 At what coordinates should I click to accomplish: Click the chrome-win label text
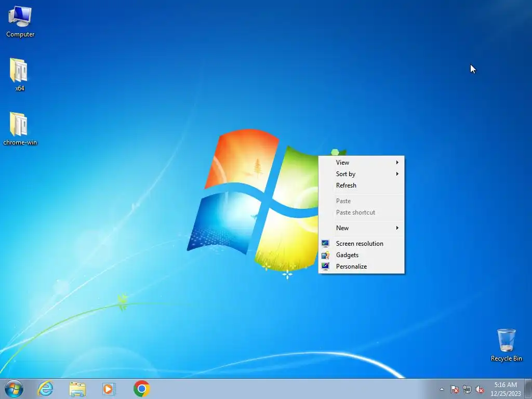[x=20, y=142]
